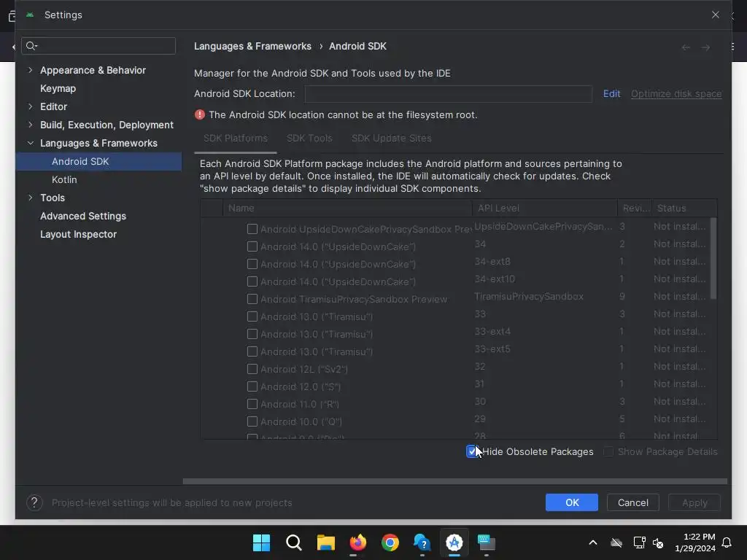Click Optimize disk space link
The image size is (747, 560).
pos(676,94)
